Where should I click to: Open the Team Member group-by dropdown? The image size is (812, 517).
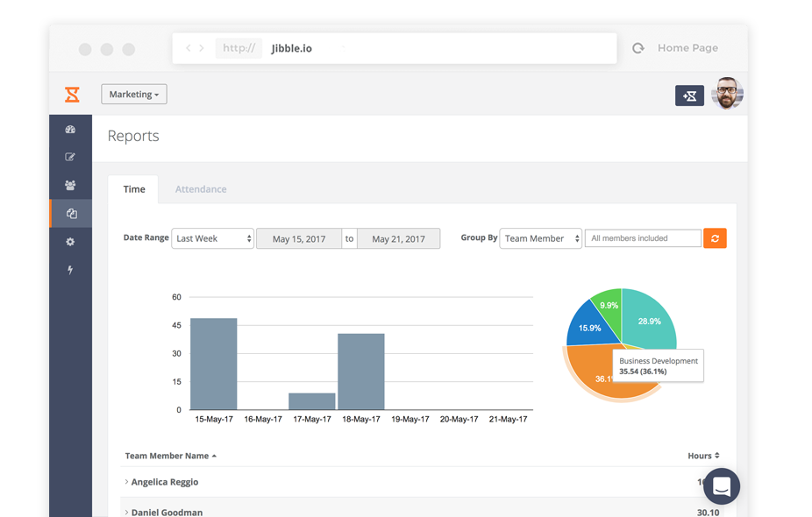[x=540, y=238]
